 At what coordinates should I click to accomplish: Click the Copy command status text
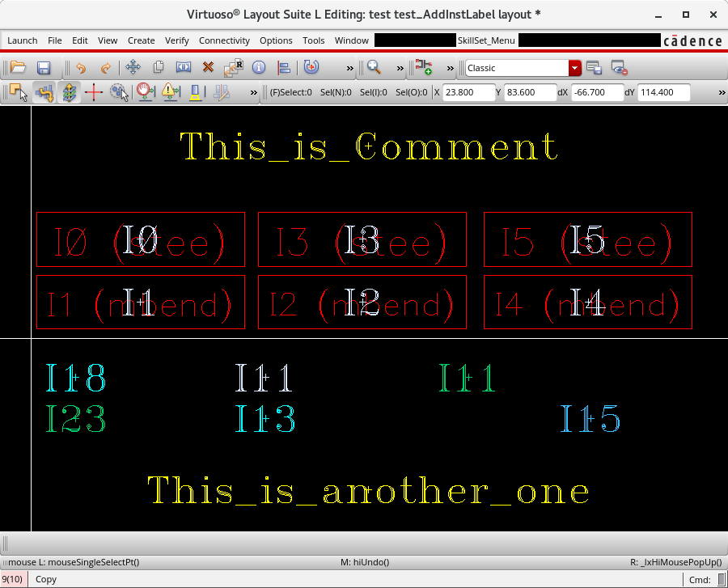tap(46, 579)
